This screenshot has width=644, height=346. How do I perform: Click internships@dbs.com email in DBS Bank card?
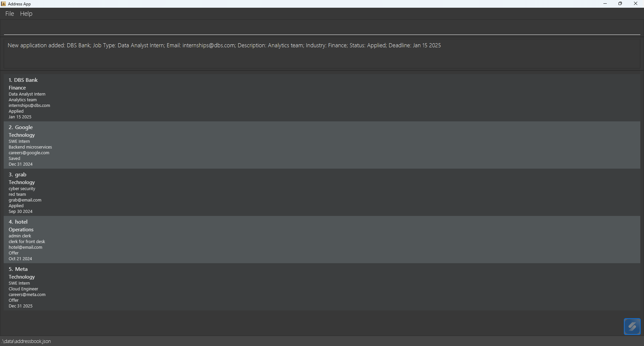click(x=30, y=106)
